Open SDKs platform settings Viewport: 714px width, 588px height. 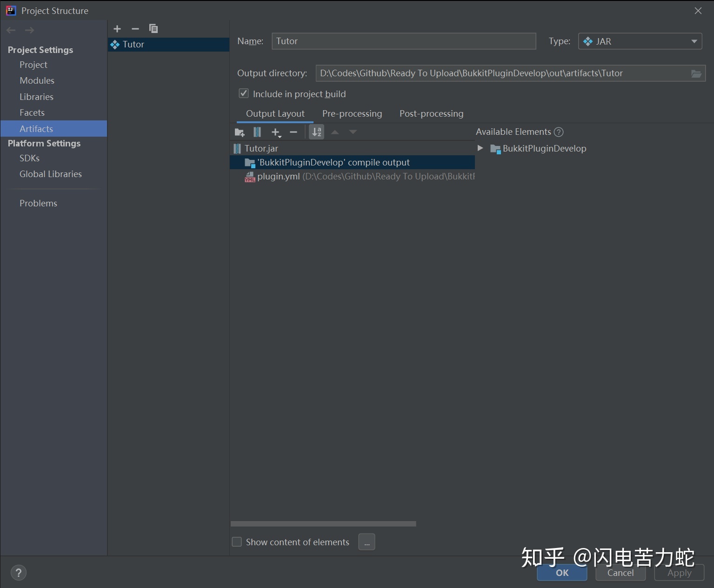coord(29,159)
